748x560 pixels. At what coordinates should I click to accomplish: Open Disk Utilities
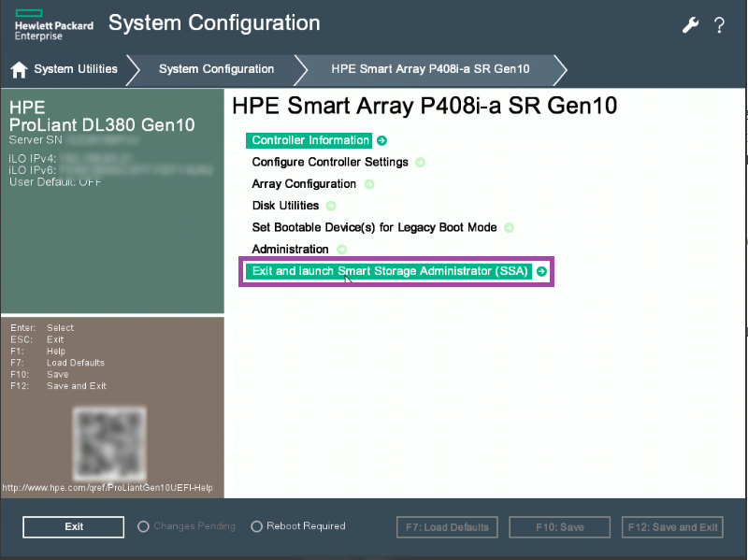pyautogui.click(x=285, y=206)
